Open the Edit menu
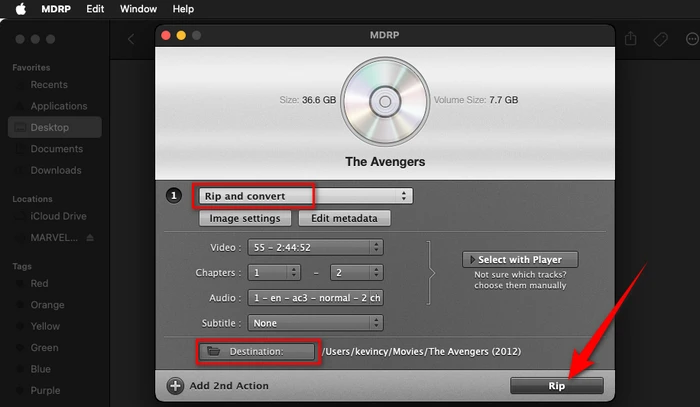Viewport: 700px width, 407px height. [x=95, y=9]
